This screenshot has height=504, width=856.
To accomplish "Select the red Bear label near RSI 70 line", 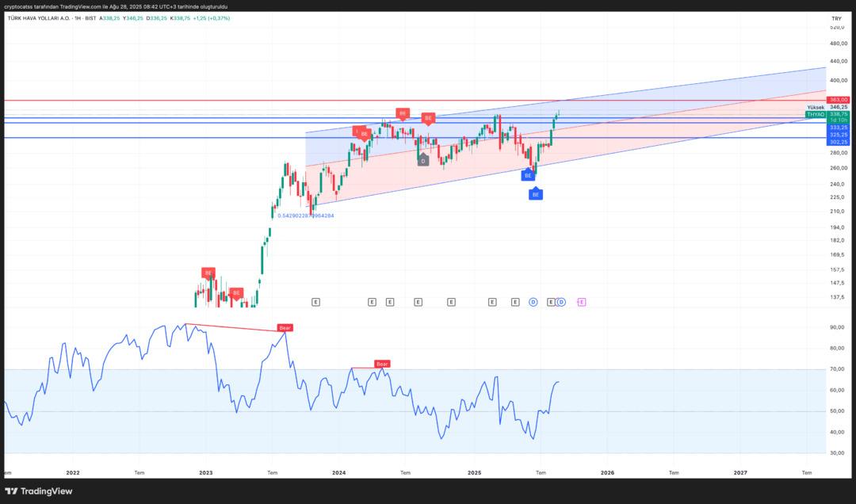I will [382, 364].
